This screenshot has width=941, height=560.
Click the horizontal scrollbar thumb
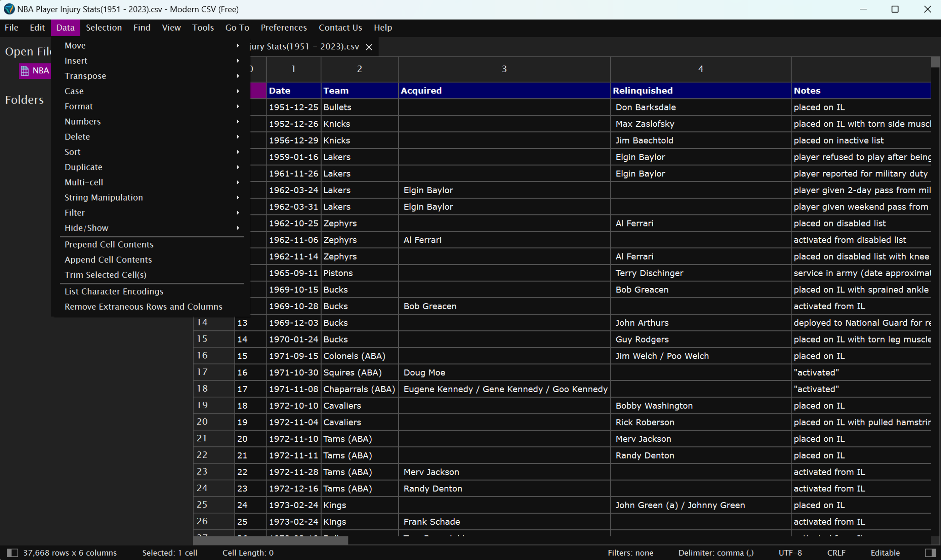[271, 541]
